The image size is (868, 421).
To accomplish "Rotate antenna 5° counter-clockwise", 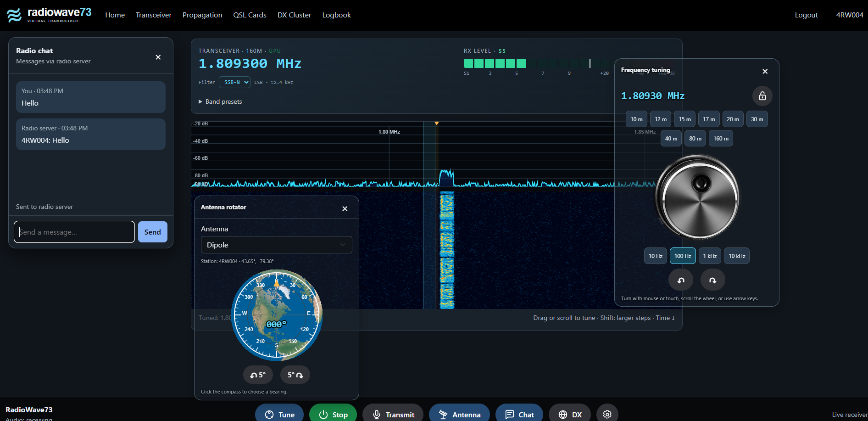I will [x=258, y=375].
